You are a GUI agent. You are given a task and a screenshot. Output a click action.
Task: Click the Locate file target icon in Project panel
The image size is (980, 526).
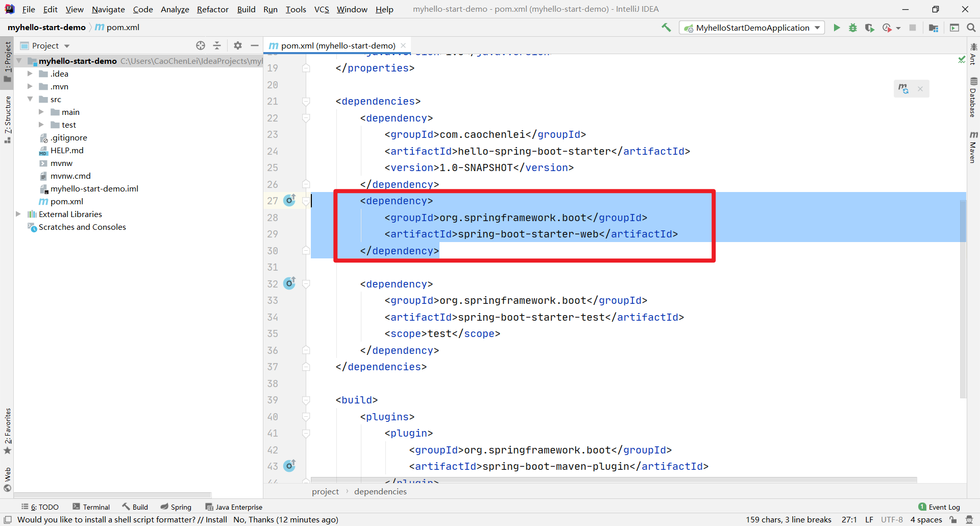click(x=201, y=45)
